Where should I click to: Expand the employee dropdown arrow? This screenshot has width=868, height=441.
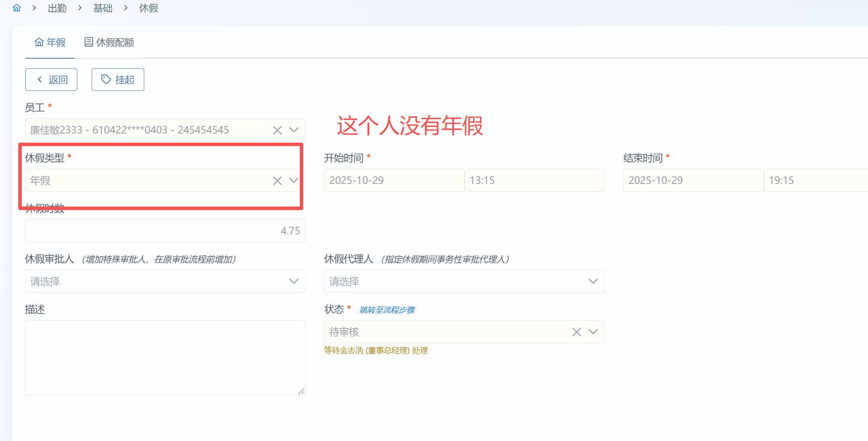pyautogui.click(x=294, y=130)
